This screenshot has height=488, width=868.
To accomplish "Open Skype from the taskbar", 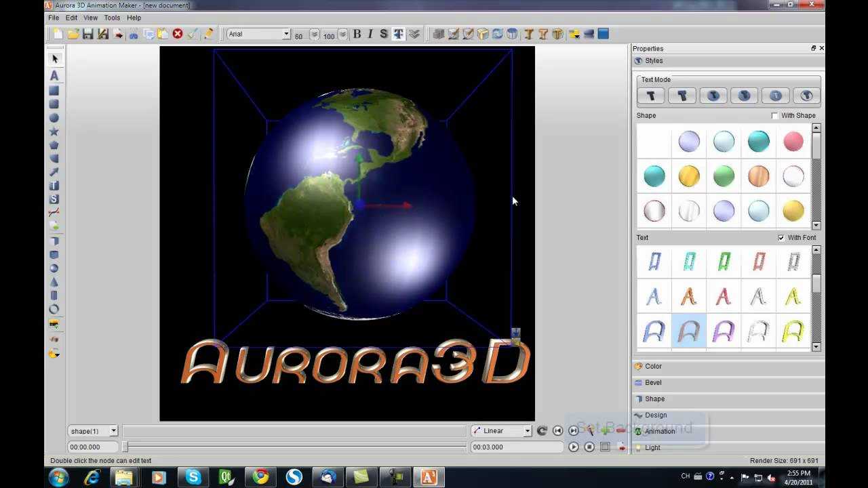I will (x=193, y=477).
